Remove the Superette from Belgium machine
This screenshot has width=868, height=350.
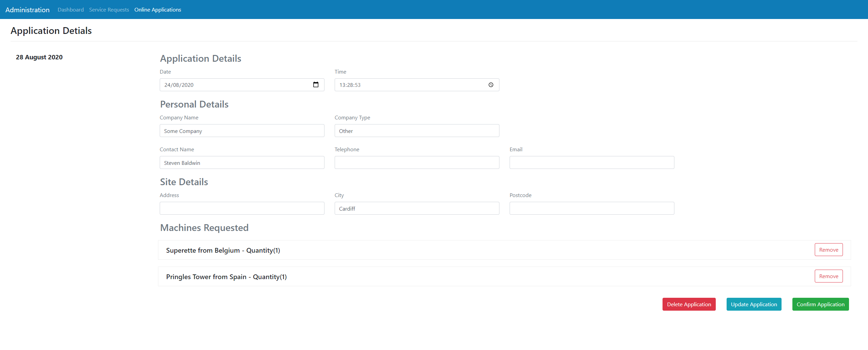point(828,250)
